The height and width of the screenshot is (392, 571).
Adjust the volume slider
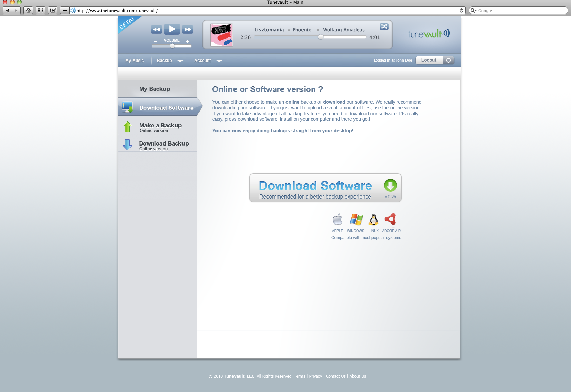pos(172,46)
